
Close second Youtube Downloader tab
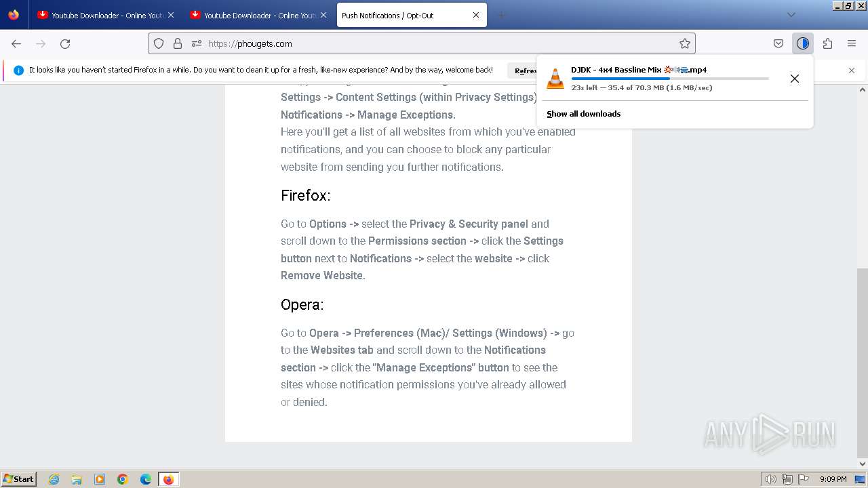323,15
